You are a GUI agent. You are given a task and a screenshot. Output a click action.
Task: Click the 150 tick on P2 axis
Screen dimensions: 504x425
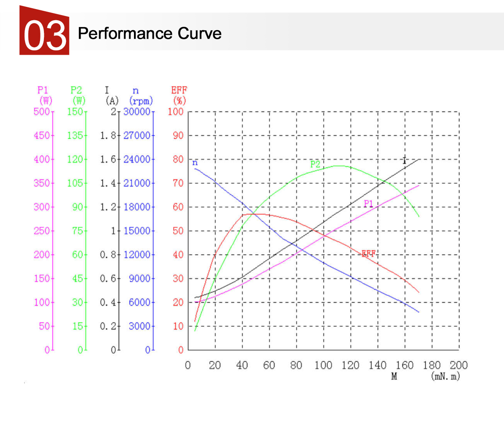tap(75, 112)
